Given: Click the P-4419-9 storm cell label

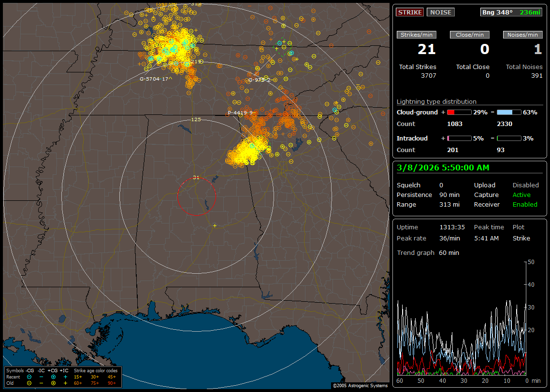Looking at the screenshot, I should 241,112.
